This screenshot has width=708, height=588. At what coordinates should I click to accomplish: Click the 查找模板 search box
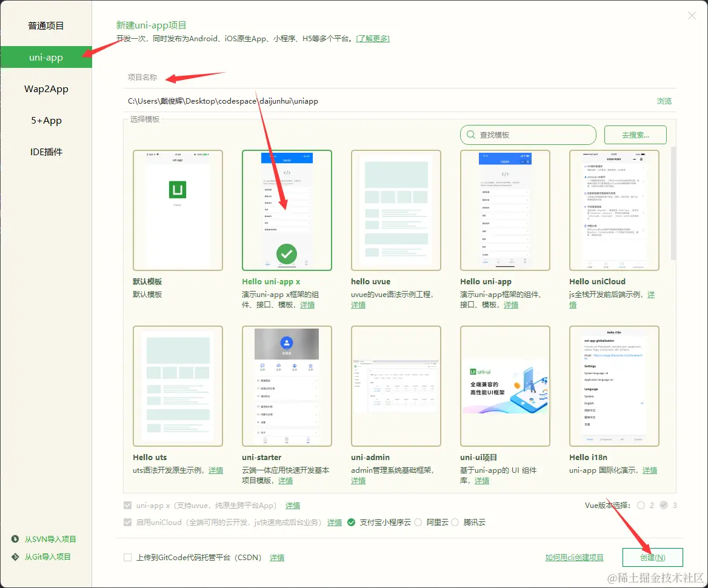[x=528, y=135]
